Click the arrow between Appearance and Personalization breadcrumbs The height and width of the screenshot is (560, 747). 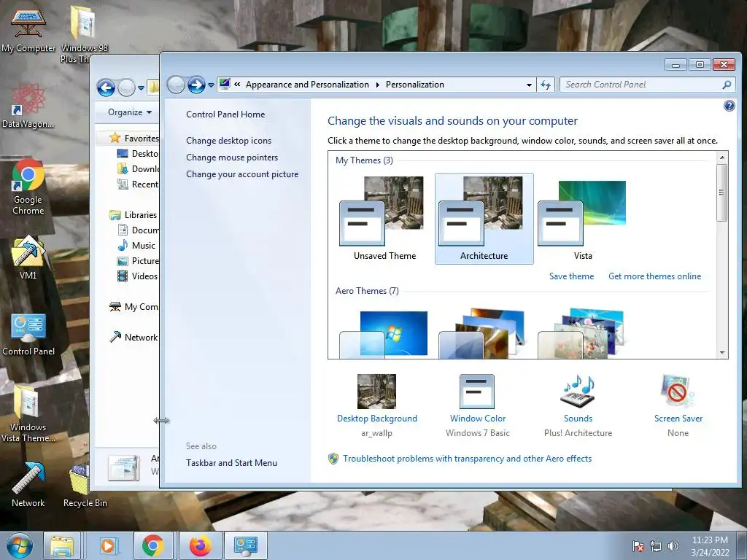point(377,85)
